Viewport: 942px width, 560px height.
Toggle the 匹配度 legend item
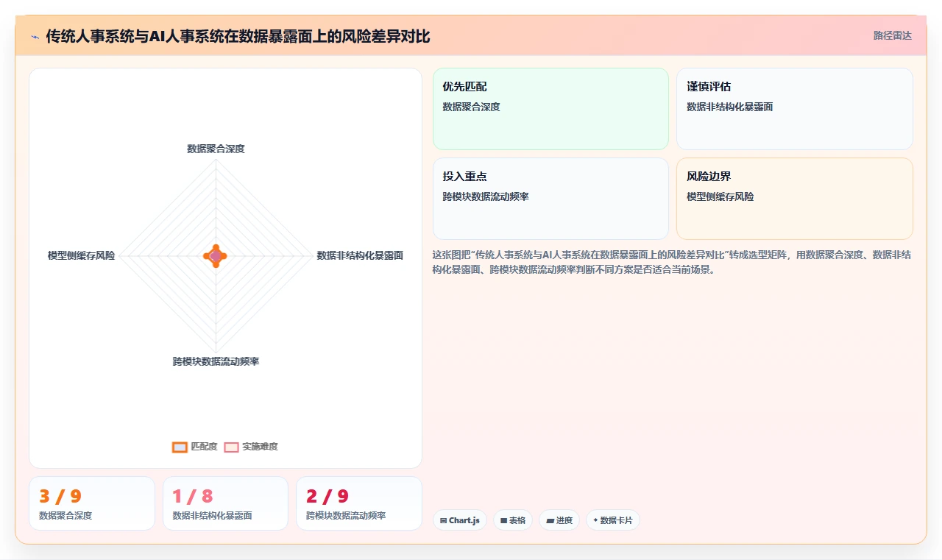coord(195,447)
